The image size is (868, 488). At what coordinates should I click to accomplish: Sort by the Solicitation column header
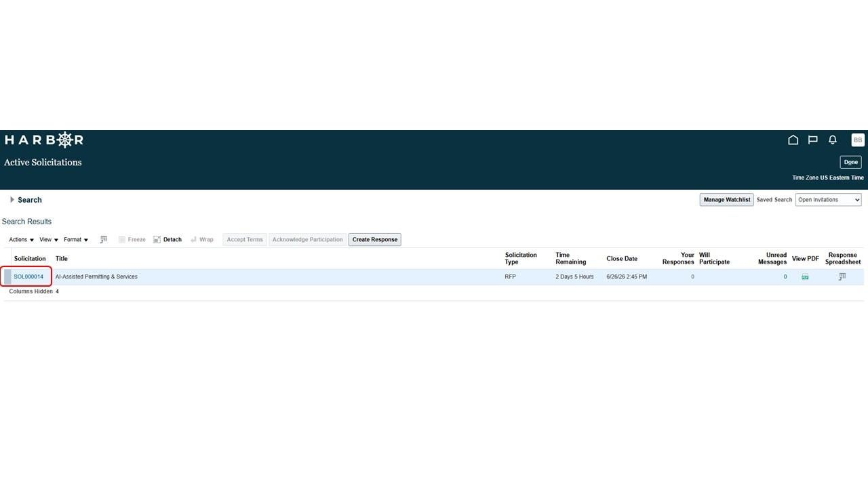(x=30, y=258)
